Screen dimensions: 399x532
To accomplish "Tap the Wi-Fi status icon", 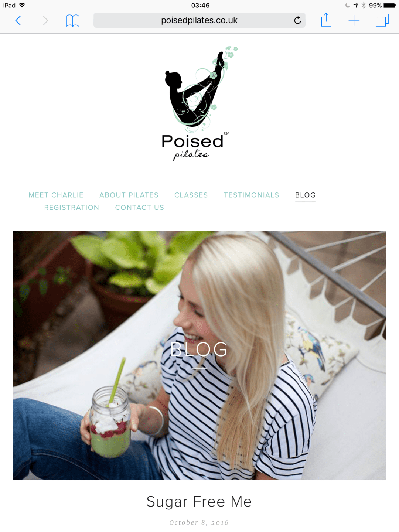I will (22, 5).
